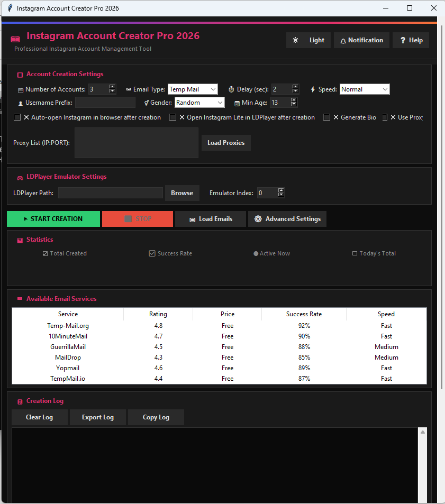
Task: Click the Copy Log button
Action: pos(156,417)
